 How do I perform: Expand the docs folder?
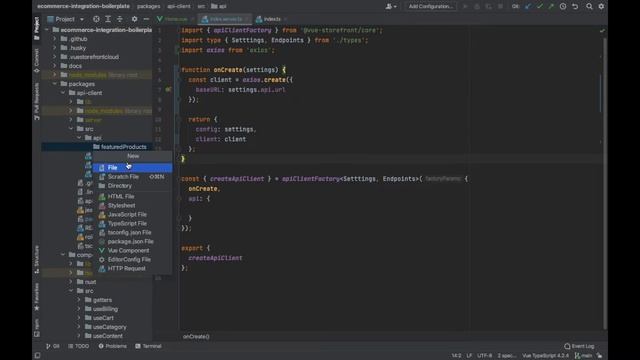click(55, 66)
